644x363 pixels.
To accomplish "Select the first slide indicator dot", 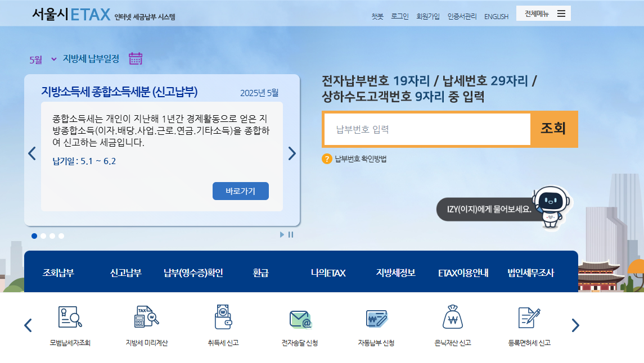I will click(34, 236).
